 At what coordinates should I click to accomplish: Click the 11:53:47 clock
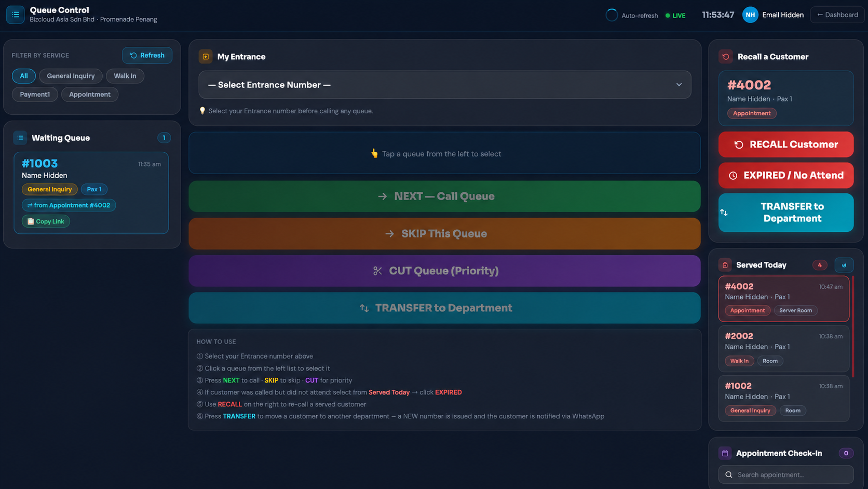[718, 15]
